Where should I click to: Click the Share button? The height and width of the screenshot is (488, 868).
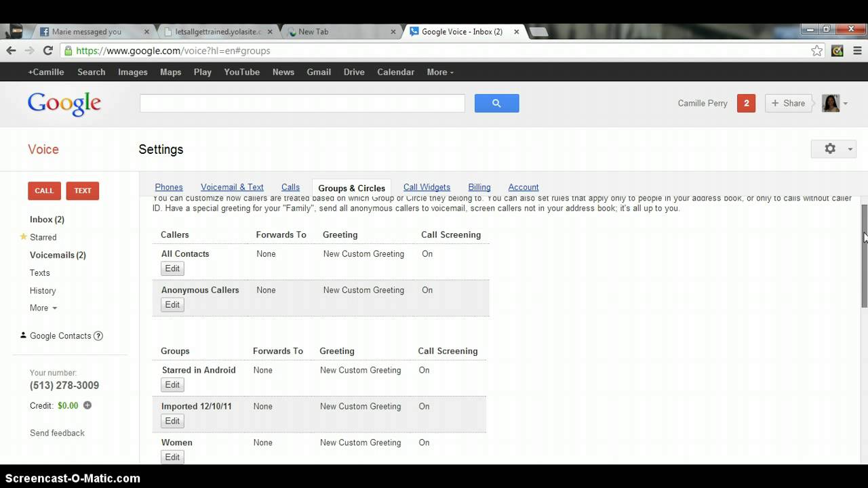[788, 103]
